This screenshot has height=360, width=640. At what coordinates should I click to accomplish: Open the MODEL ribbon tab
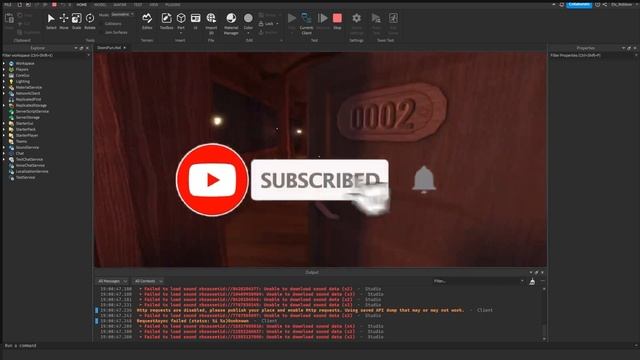coord(100,4)
